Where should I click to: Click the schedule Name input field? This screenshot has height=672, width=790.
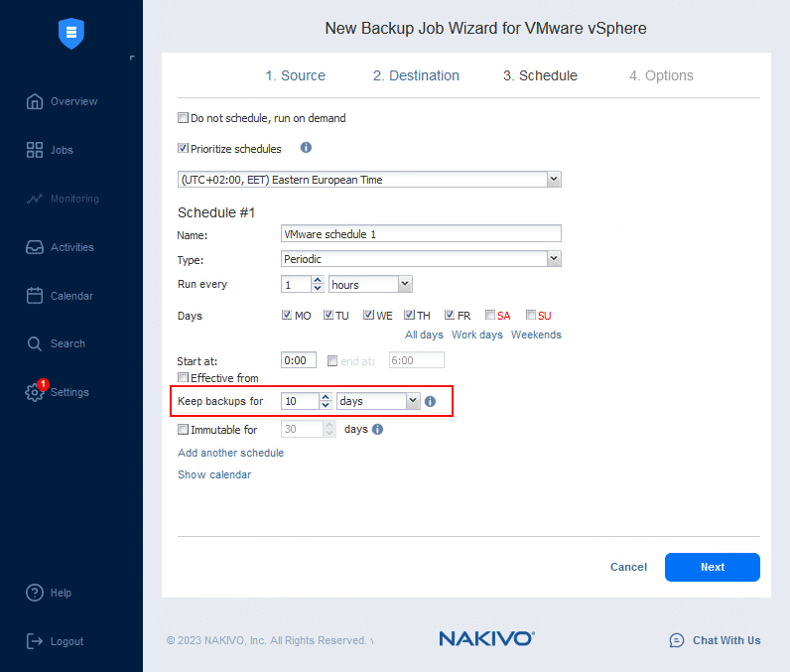pos(421,233)
